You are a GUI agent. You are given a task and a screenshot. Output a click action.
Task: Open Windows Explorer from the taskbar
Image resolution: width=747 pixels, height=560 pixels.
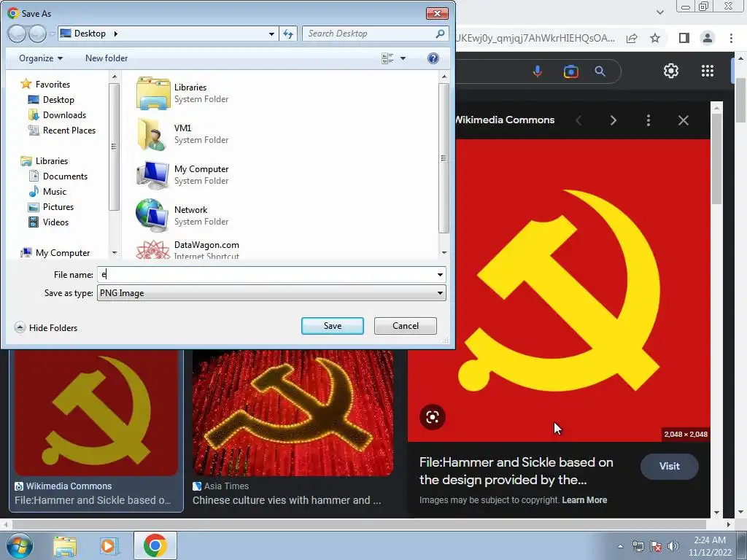[65, 545]
